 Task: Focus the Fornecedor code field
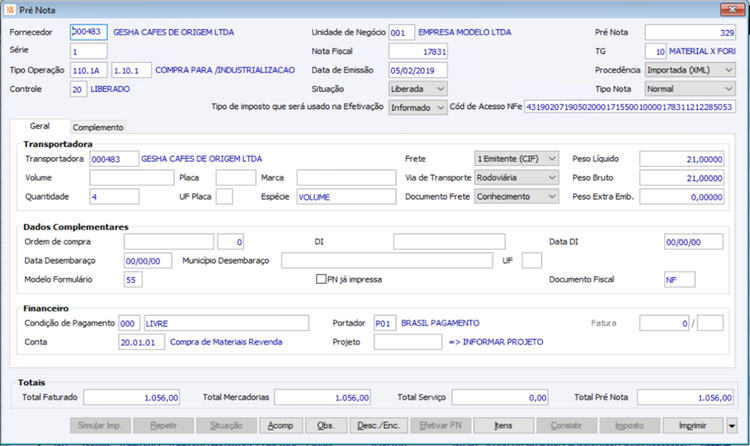pos(88,32)
